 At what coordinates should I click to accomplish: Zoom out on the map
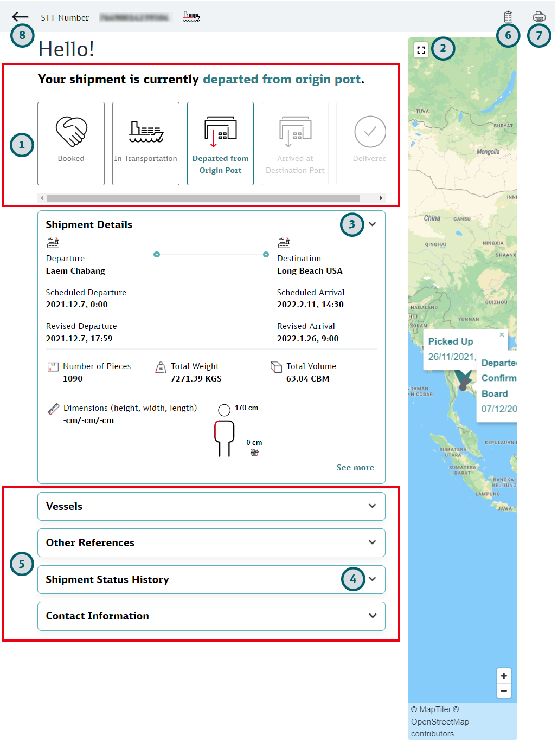click(504, 691)
